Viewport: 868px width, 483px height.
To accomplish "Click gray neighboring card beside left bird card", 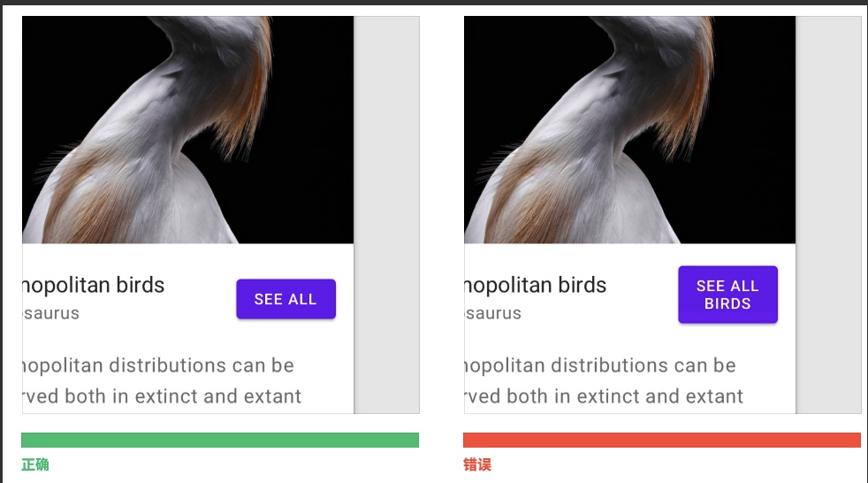I will [x=386, y=215].
